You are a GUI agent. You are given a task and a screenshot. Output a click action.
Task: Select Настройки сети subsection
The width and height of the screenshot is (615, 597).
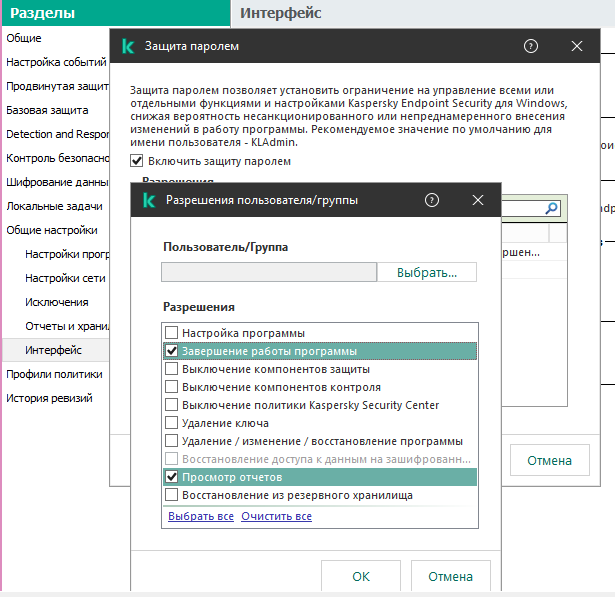click(x=65, y=278)
